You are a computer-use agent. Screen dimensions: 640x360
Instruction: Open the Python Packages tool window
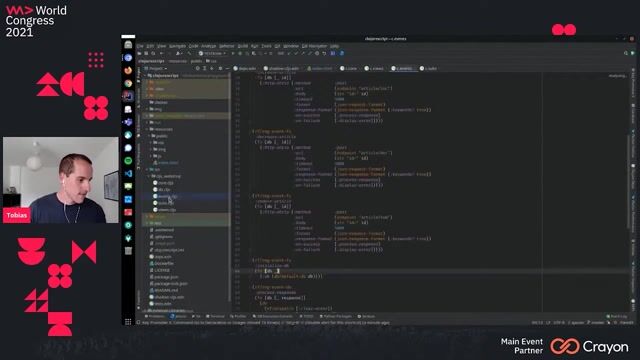point(335,316)
